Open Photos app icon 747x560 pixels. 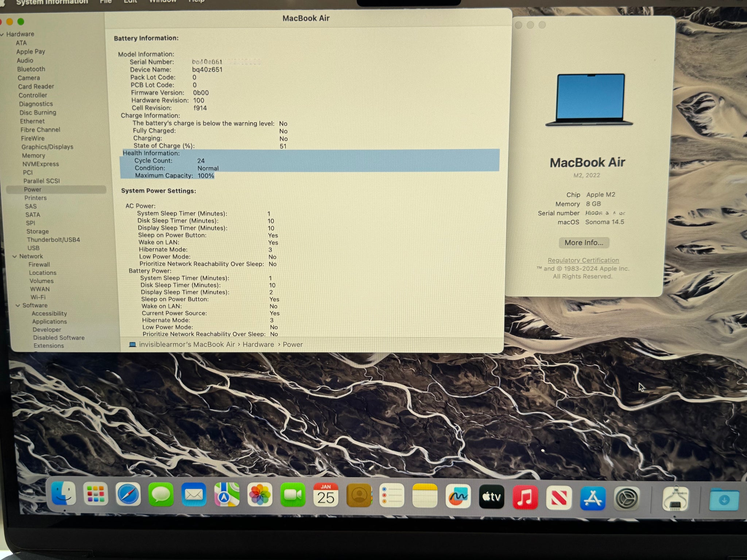[x=260, y=495]
